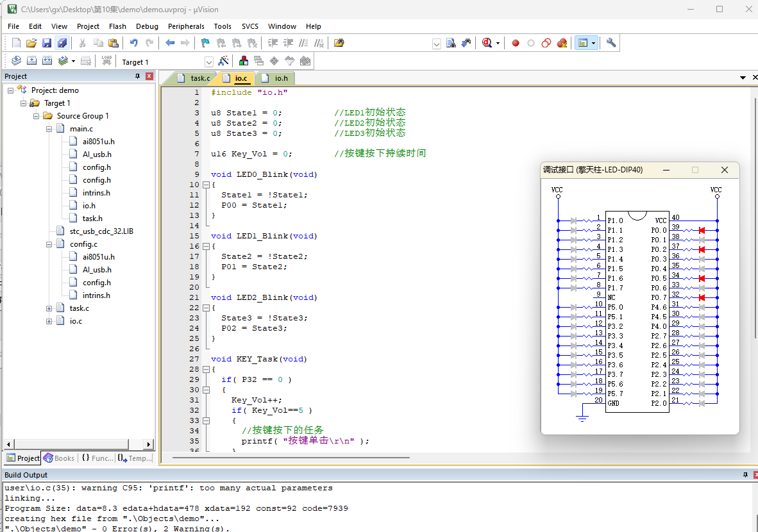Toggle pin on Project panel
Screen dimensions: 758x532
[x=138, y=76]
